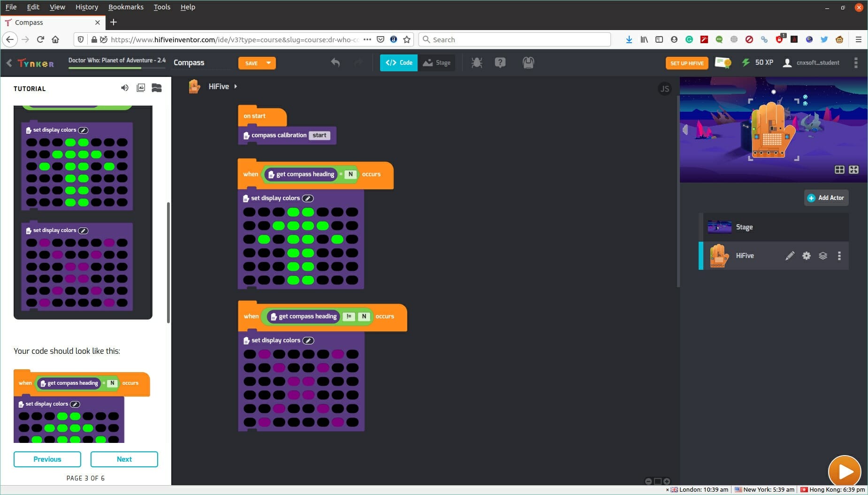Open HiFive actor three-dot options

point(839,256)
